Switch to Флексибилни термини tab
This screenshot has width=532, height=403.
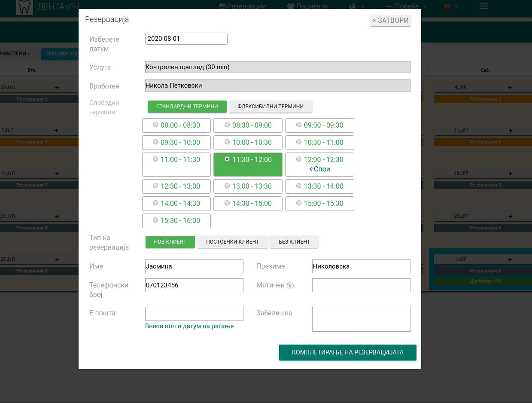(271, 107)
